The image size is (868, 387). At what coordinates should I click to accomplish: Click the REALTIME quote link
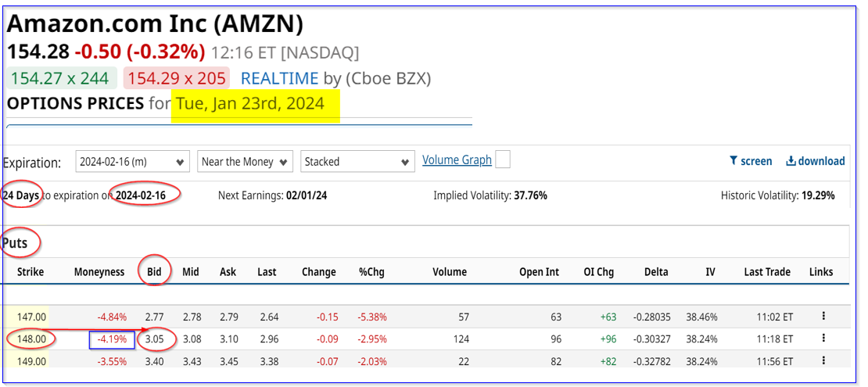point(279,78)
